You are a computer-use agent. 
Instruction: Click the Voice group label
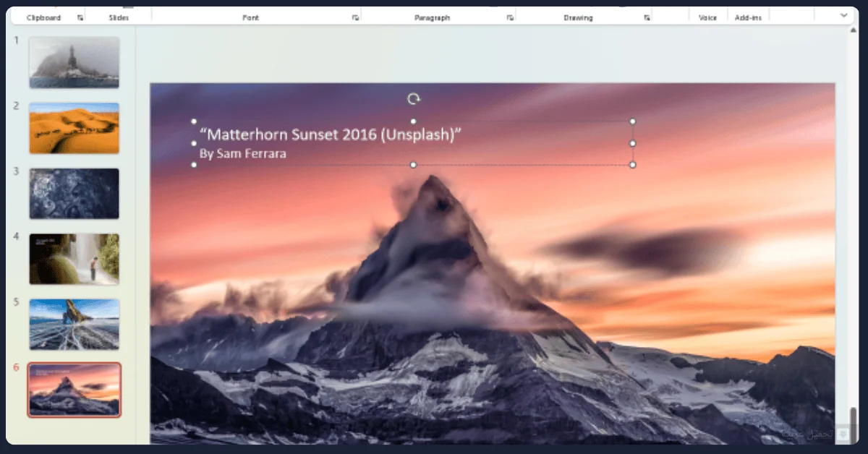pos(707,17)
